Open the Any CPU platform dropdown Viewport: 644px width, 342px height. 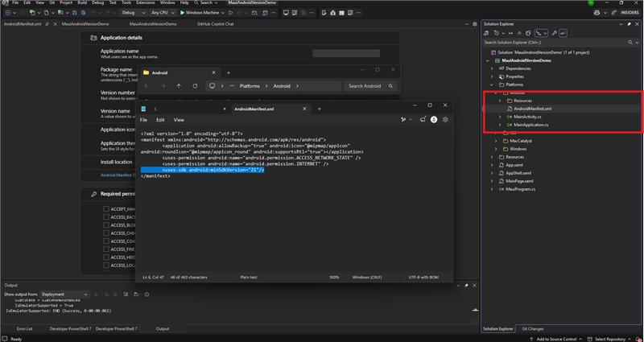click(163, 13)
